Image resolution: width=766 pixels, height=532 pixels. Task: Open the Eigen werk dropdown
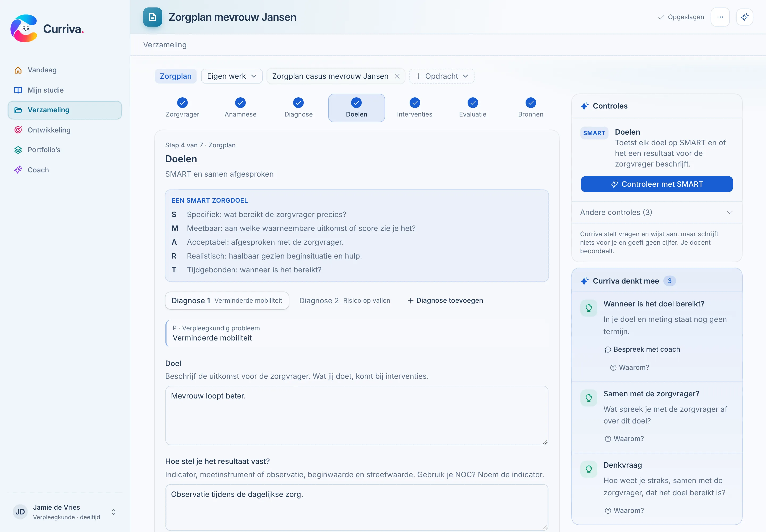[x=232, y=76]
